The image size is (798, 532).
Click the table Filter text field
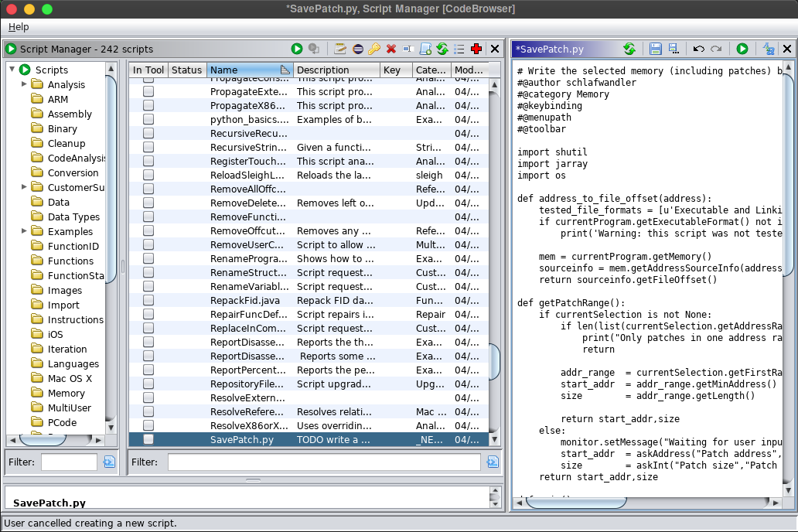click(324, 462)
